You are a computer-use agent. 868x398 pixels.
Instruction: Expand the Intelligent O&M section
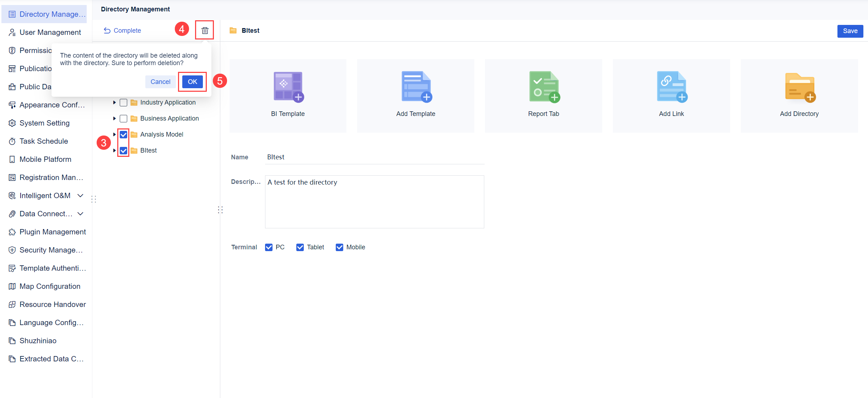click(80, 195)
